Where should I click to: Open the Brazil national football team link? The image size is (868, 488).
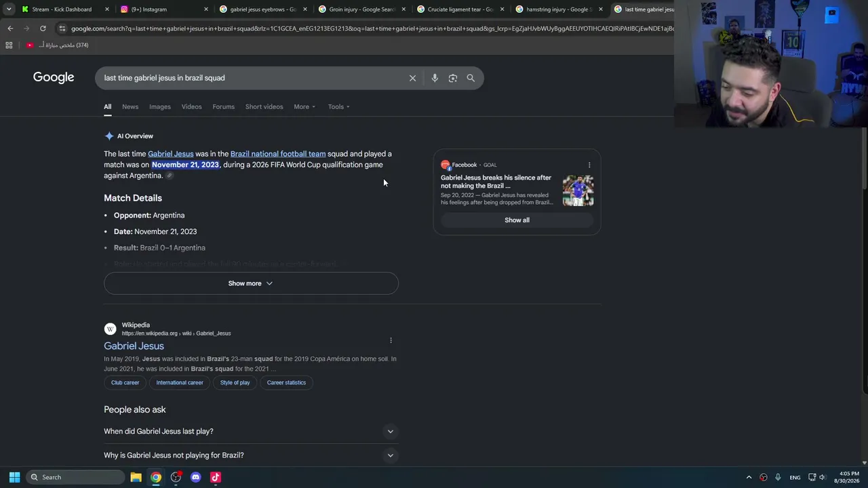pyautogui.click(x=278, y=154)
